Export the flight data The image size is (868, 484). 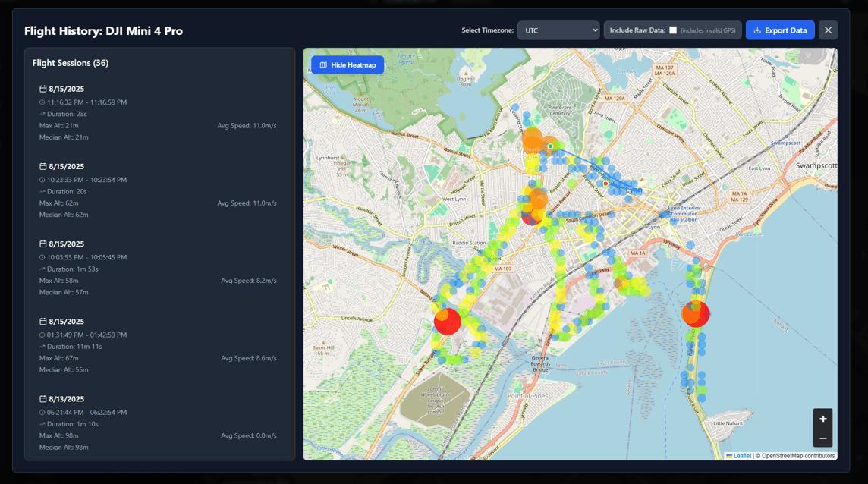point(780,30)
